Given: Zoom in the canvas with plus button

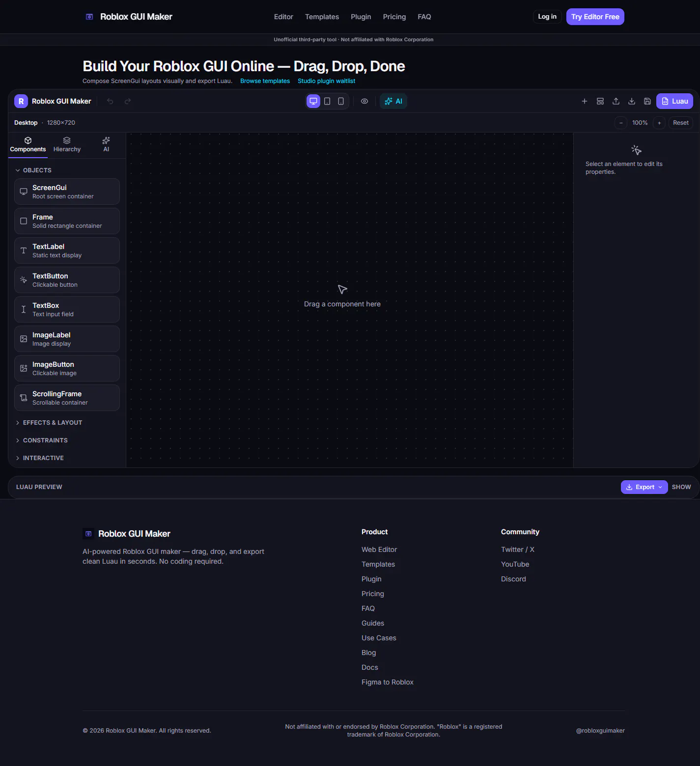Looking at the screenshot, I should point(659,123).
